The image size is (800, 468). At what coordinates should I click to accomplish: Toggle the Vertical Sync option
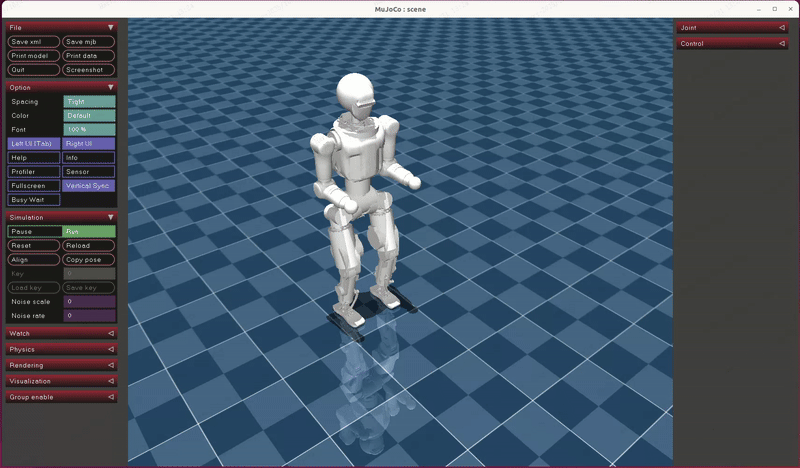coord(89,186)
